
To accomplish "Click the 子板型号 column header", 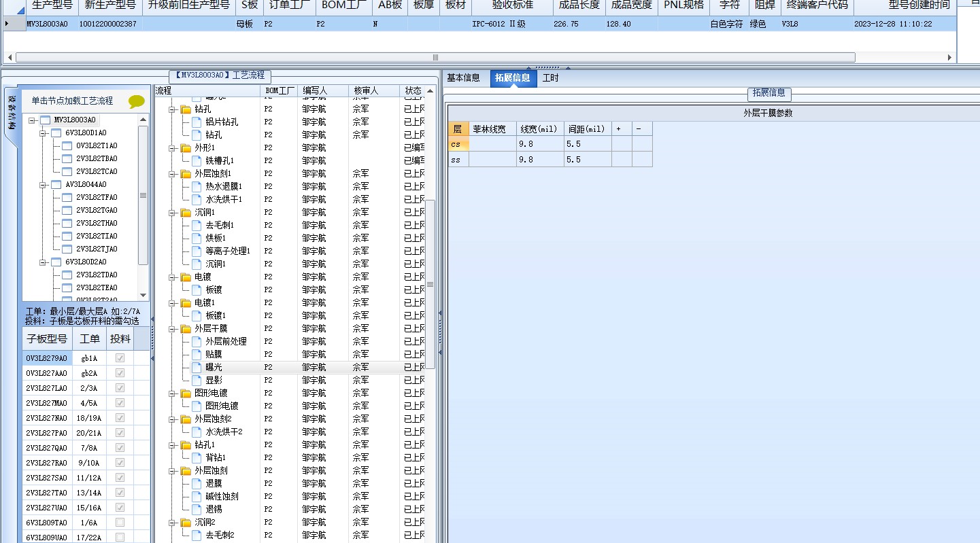I will 47,338.
